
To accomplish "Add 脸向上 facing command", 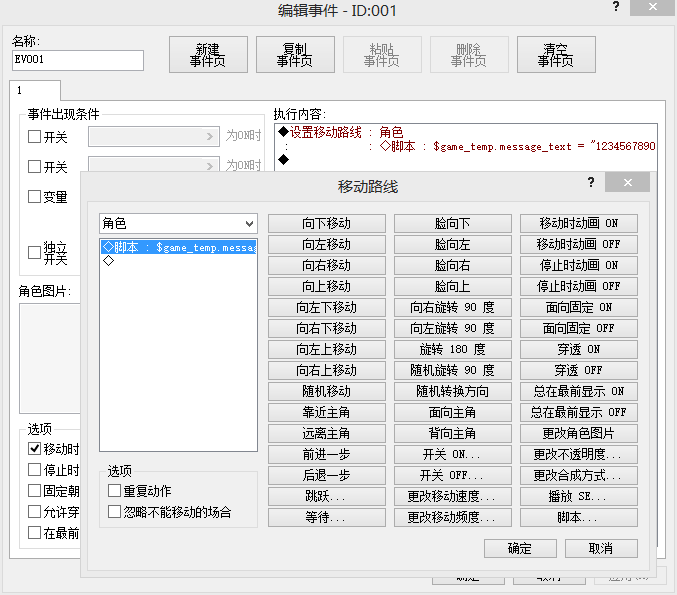I will click(452, 287).
